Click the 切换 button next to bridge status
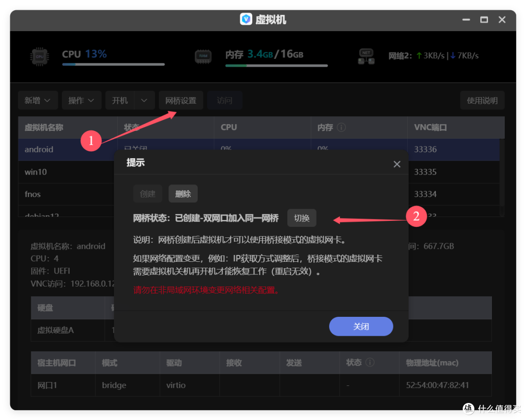 (x=301, y=218)
